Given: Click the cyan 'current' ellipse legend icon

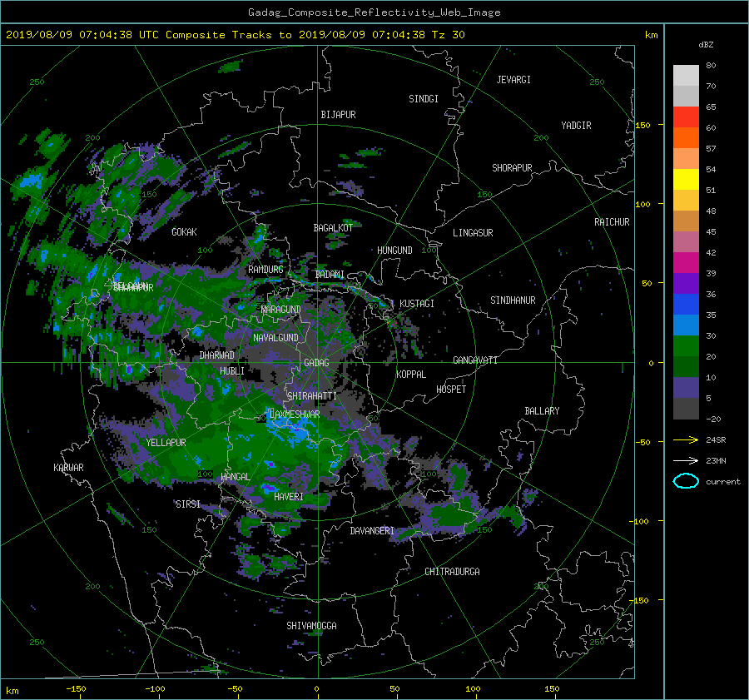Looking at the screenshot, I should [x=686, y=481].
